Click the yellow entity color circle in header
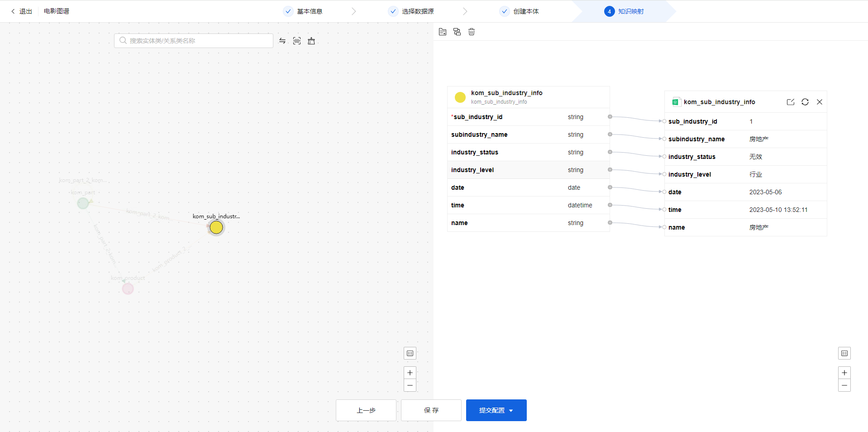Viewport: 868px width, 432px height. [460, 97]
